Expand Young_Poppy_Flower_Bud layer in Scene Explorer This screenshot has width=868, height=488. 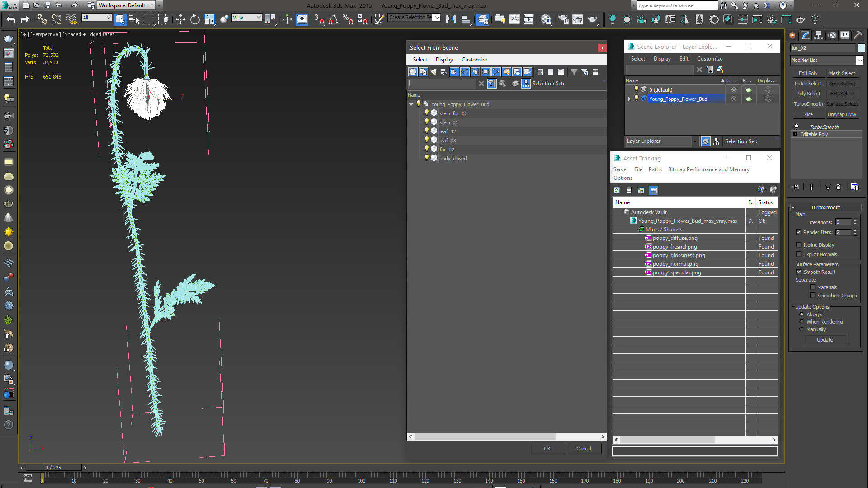click(629, 99)
